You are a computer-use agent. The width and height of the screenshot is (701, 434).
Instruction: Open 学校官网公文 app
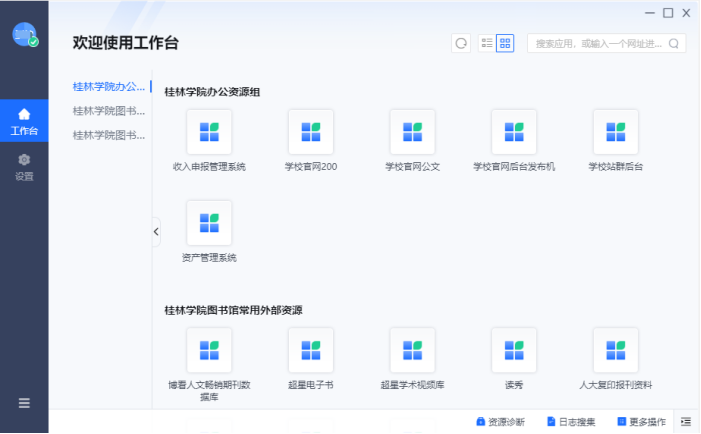point(412,133)
